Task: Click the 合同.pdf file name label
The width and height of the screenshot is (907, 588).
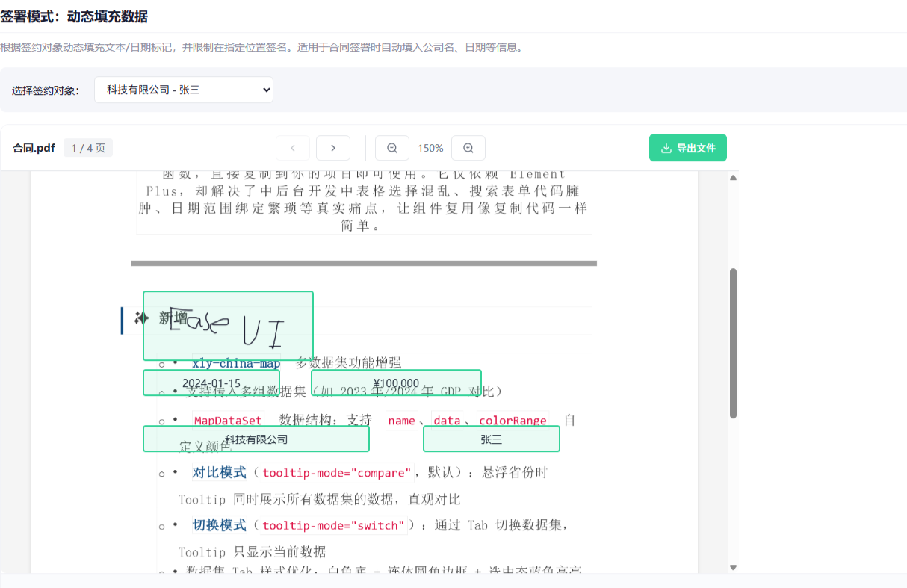Action: click(35, 147)
